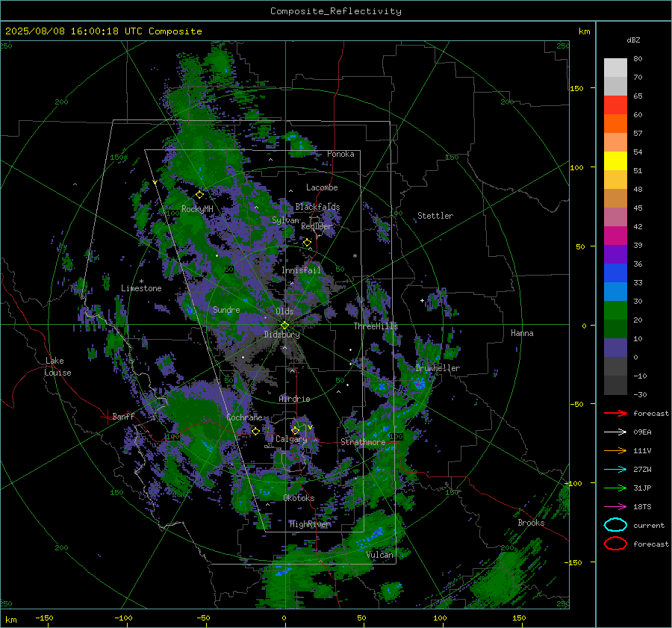
Task: Click the cyan 27ZW arrow icon
Action: click(x=615, y=470)
